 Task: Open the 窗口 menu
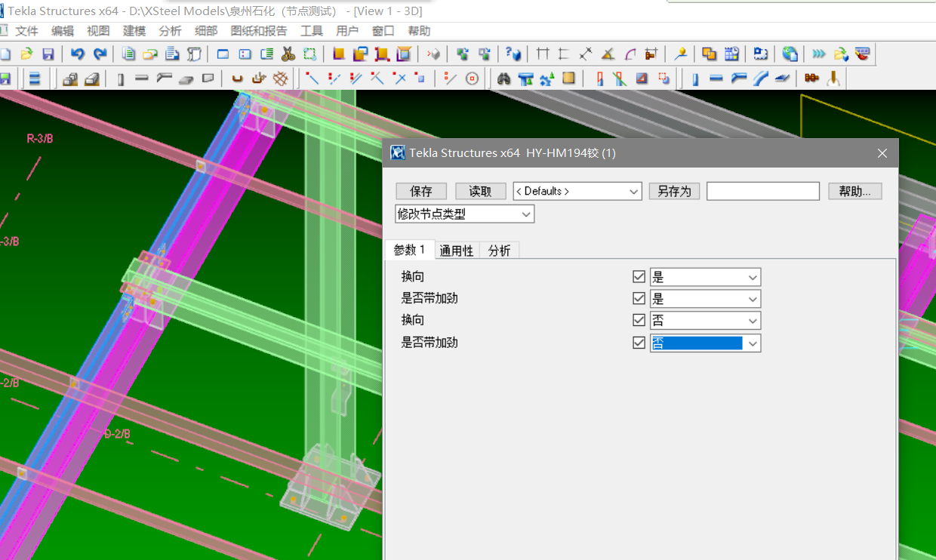tap(383, 31)
